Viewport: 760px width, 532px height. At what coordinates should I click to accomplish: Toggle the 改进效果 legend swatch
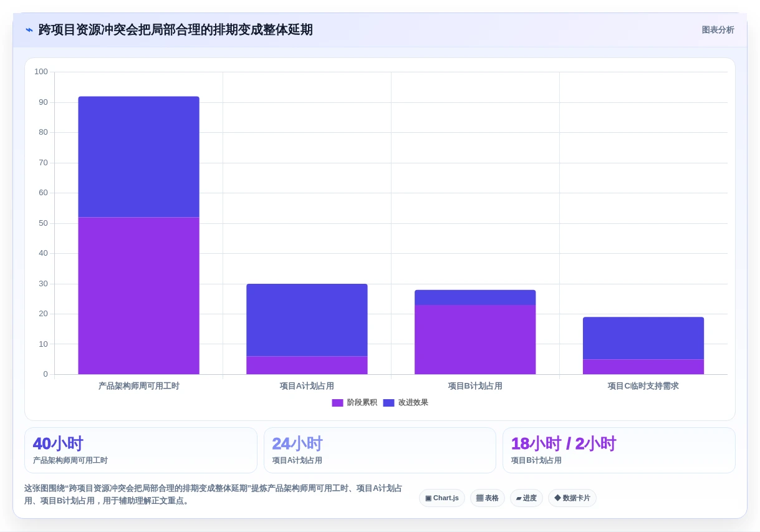pyautogui.click(x=388, y=403)
